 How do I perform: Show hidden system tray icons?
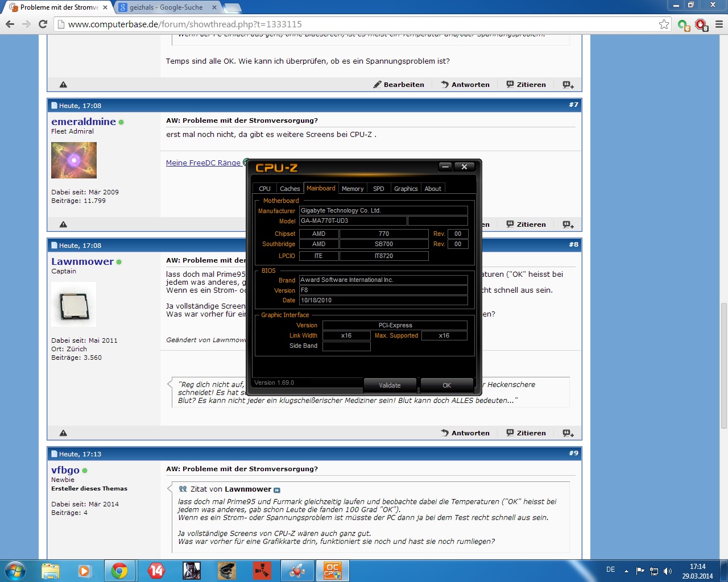(x=626, y=571)
